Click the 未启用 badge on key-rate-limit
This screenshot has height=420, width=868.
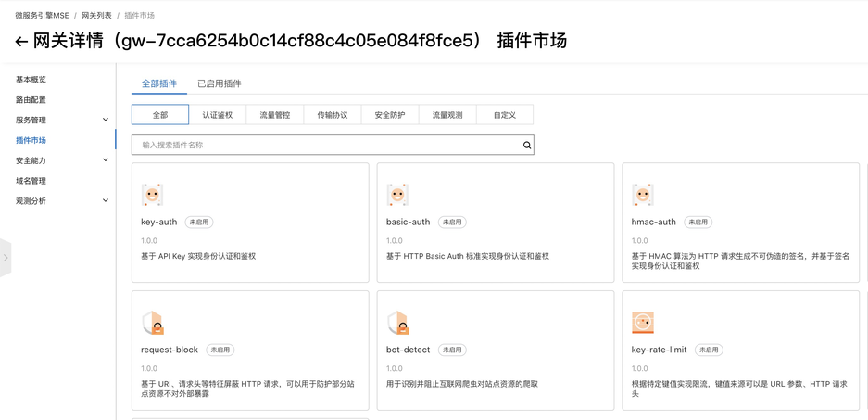[709, 350]
